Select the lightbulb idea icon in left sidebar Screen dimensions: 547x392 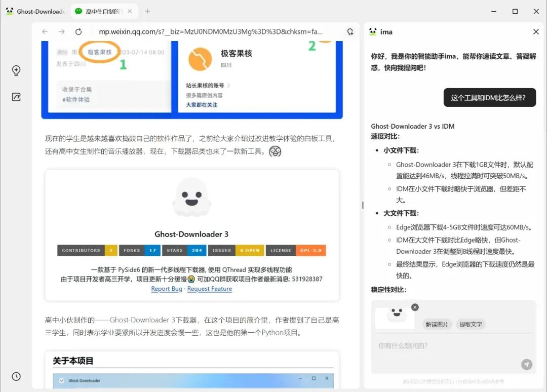click(x=16, y=71)
